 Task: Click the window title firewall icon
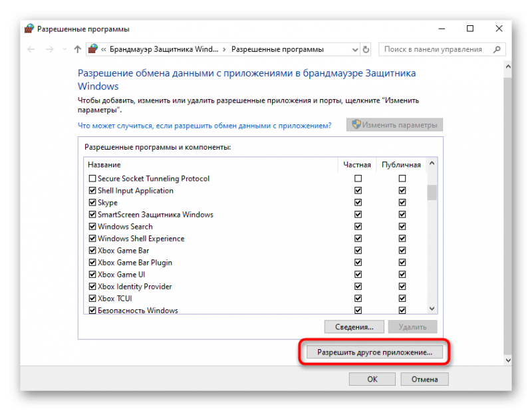[x=29, y=29]
